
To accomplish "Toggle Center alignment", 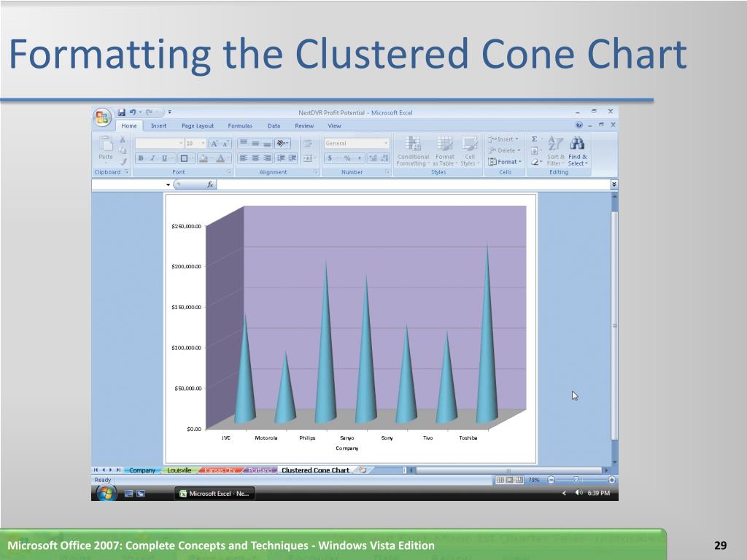I will click(x=255, y=158).
